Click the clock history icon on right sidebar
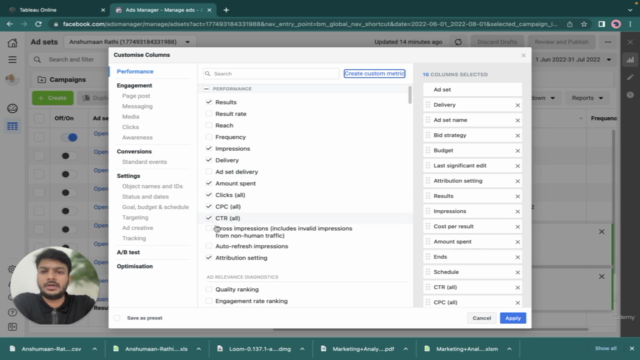Image resolution: width=640 pixels, height=360 pixels. click(x=631, y=95)
